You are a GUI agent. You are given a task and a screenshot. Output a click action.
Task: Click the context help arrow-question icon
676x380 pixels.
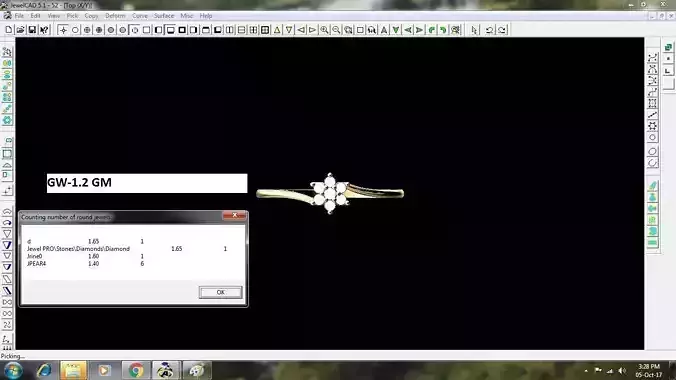[x=44, y=30]
